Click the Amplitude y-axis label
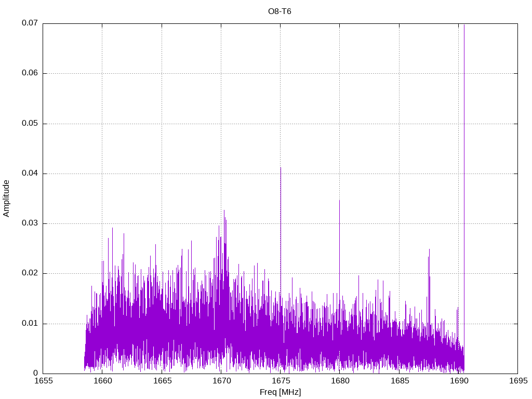The height and width of the screenshot is (399, 532). tap(7, 198)
